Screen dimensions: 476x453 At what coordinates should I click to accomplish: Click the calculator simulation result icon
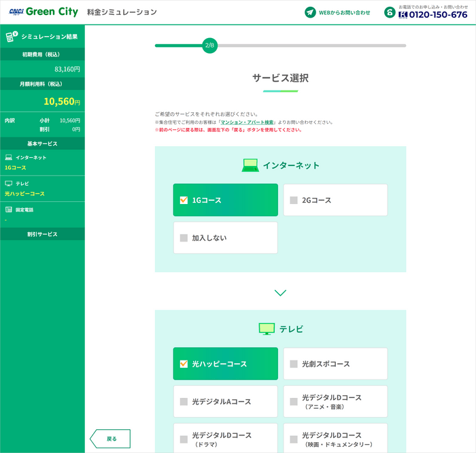point(10,36)
